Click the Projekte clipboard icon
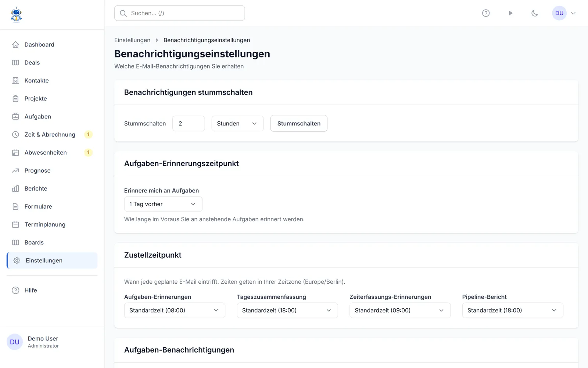 [15, 99]
